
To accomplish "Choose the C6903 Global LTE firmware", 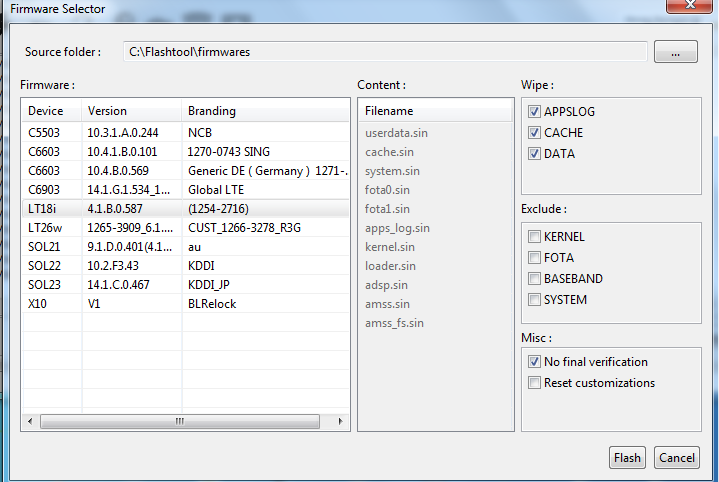I will [185, 190].
